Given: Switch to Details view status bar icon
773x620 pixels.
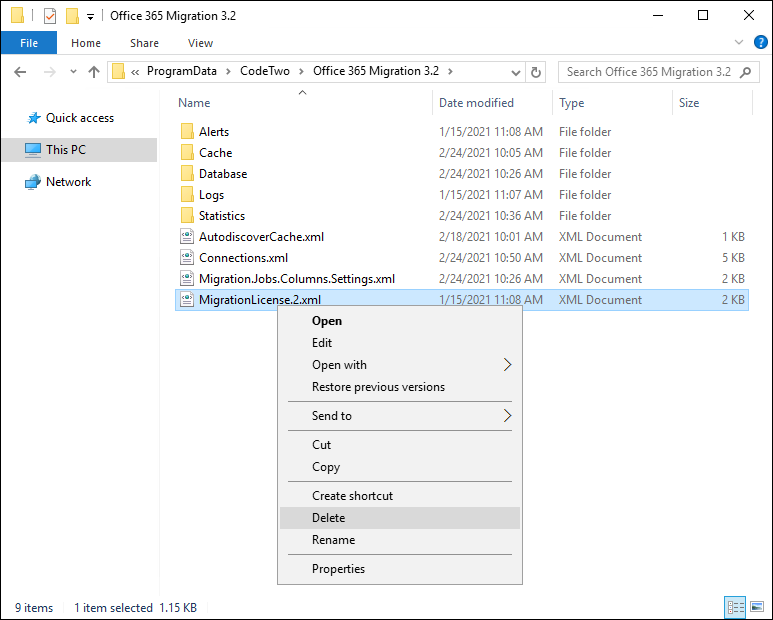Looking at the screenshot, I should point(735,607).
